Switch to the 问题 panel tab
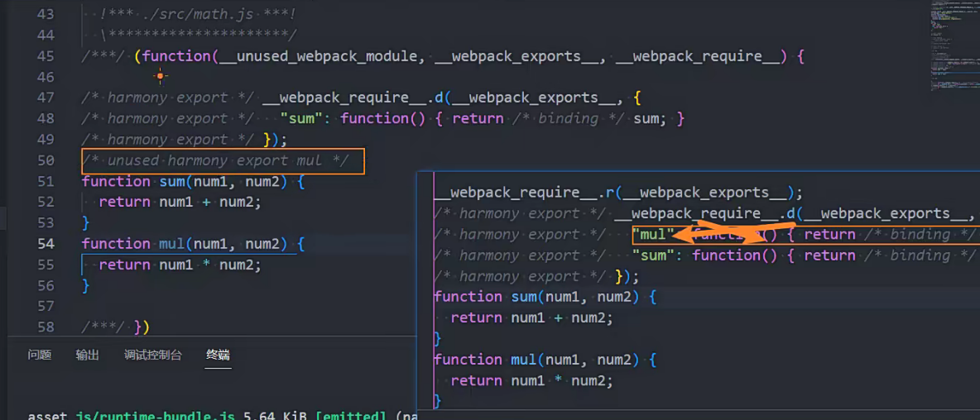 tap(39, 356)
